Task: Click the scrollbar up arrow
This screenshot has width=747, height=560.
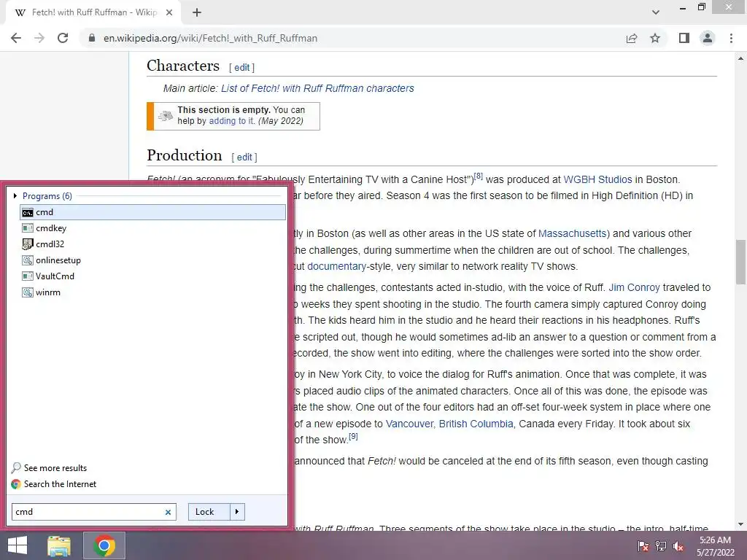Action: pos(740,58)
